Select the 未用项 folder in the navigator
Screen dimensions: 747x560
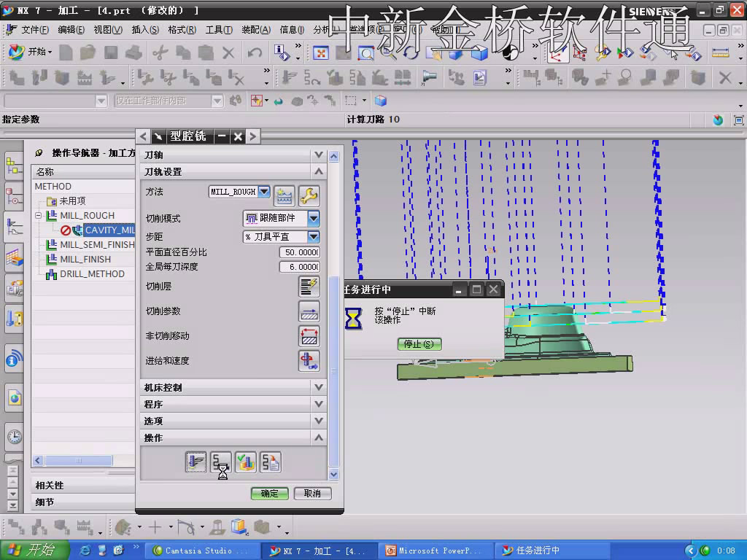[x=72, y=201]
